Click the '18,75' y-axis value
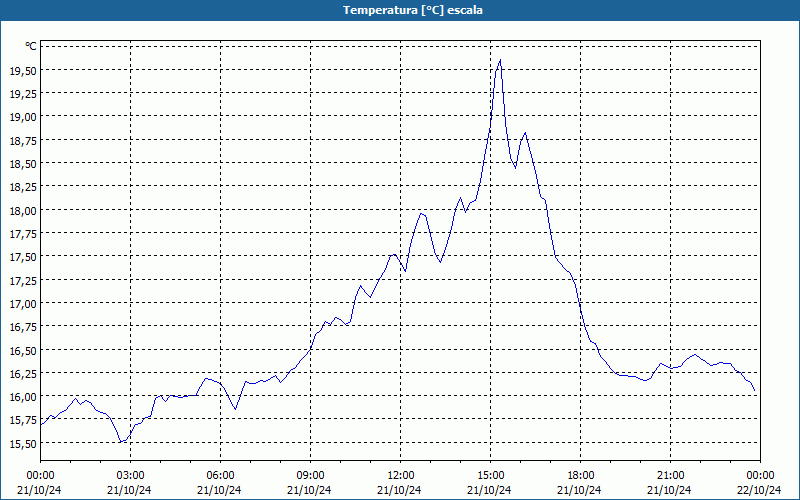 (x=23, y=140)
